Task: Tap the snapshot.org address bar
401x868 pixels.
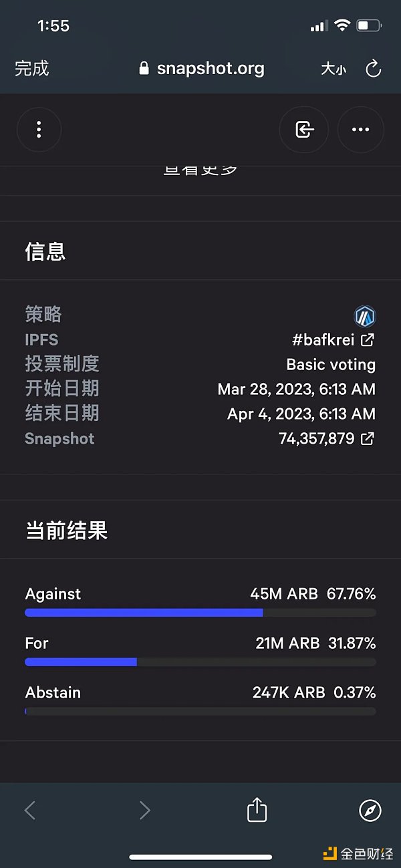Action: [x=210, y=68]
